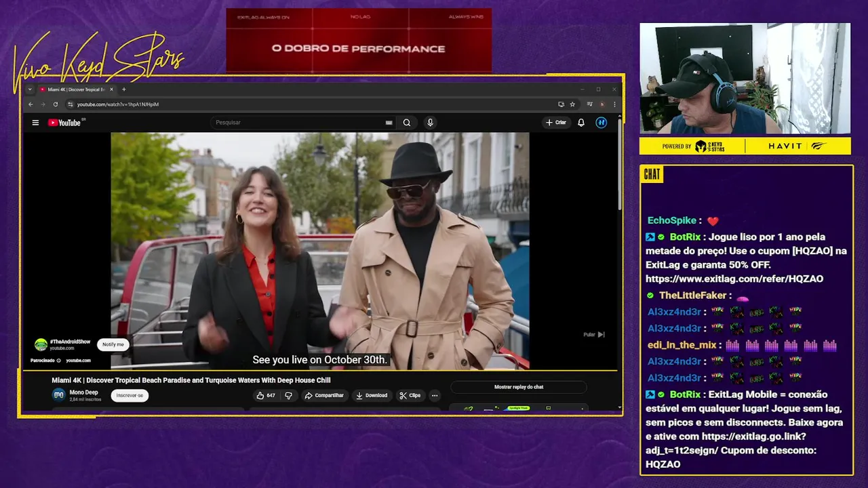The image size is (868, 488).
Task: Click the Criar create button
Action: [x=555, y=123]
